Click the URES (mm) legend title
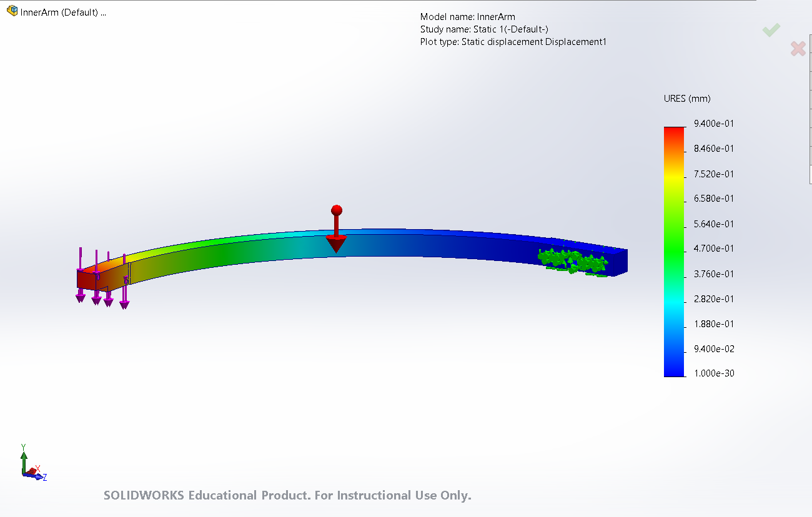 pyautogui.click(x=687, y=99)
